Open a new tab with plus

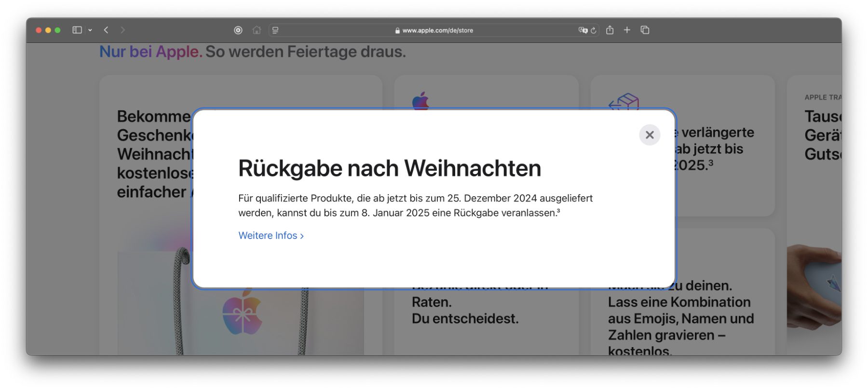pos(627,30)
